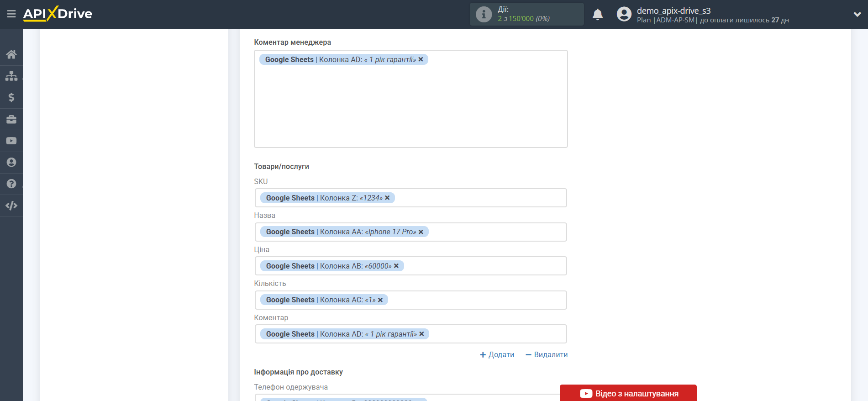Click Видалити to remove a product
This screenshot has width=868, height=401.
[547, 354]
